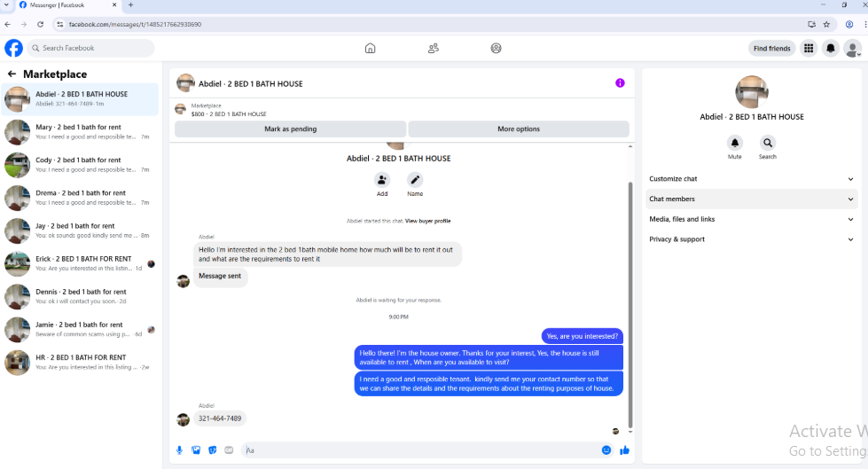Viewport: 868px width, 469px height.
Task: Open the Friends icon in top navigation
Action: [434, 48]
